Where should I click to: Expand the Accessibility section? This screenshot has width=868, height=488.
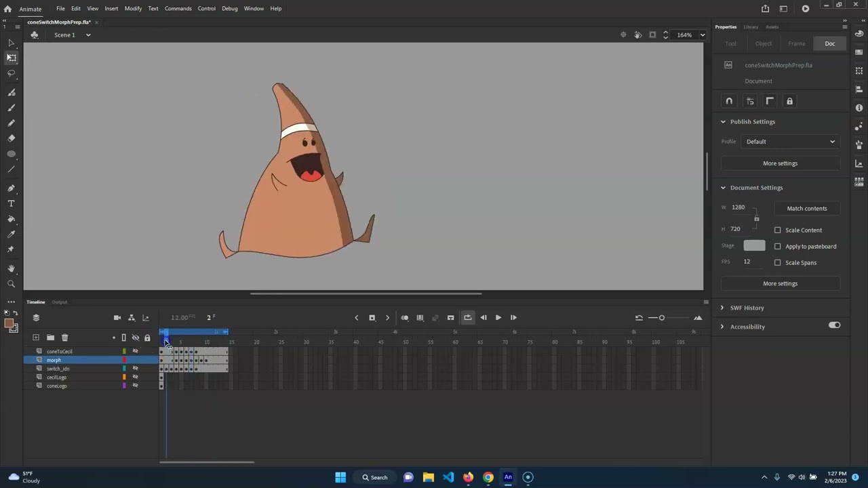[722, 327]
